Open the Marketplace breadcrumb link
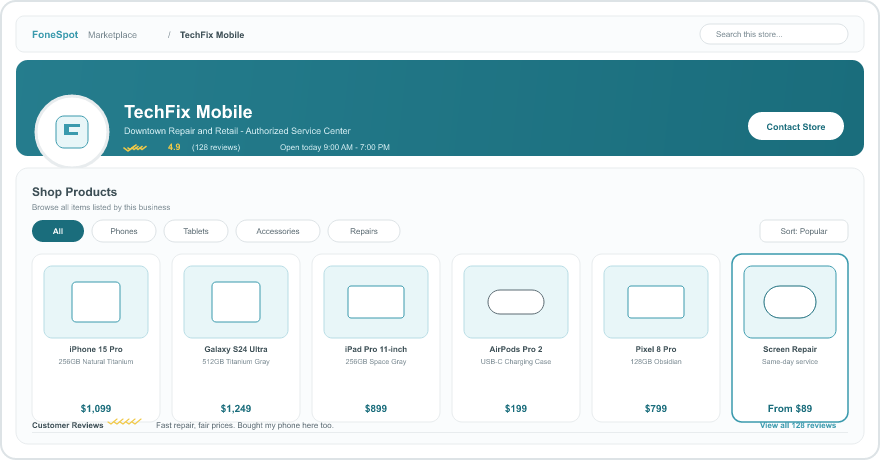880x460 pixels. point(112,35)
